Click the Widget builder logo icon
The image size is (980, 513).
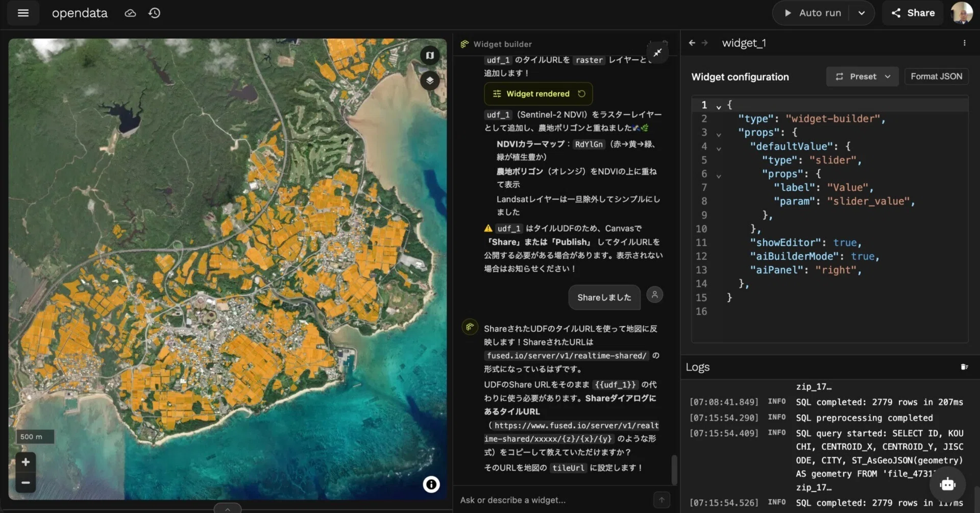pos(464,44)
